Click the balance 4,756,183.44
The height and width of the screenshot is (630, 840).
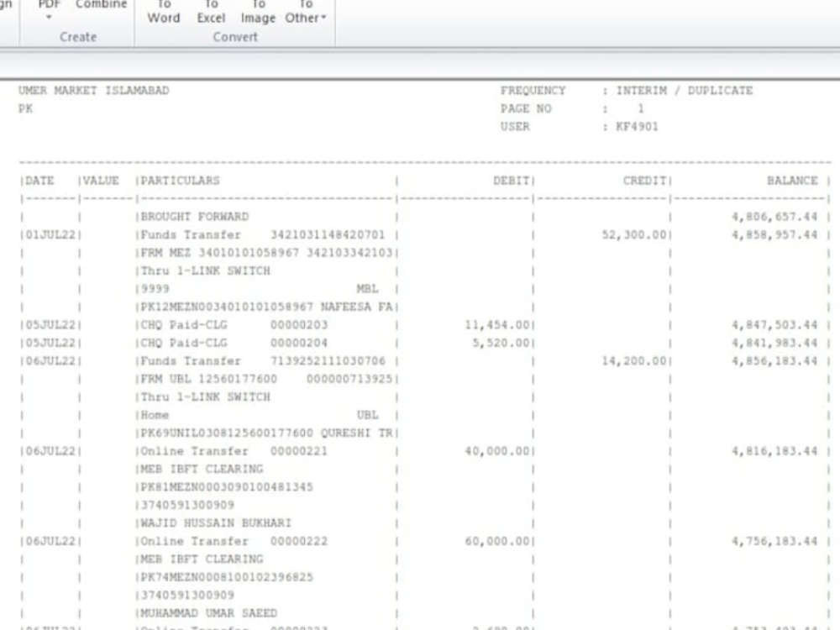[774, 541]
